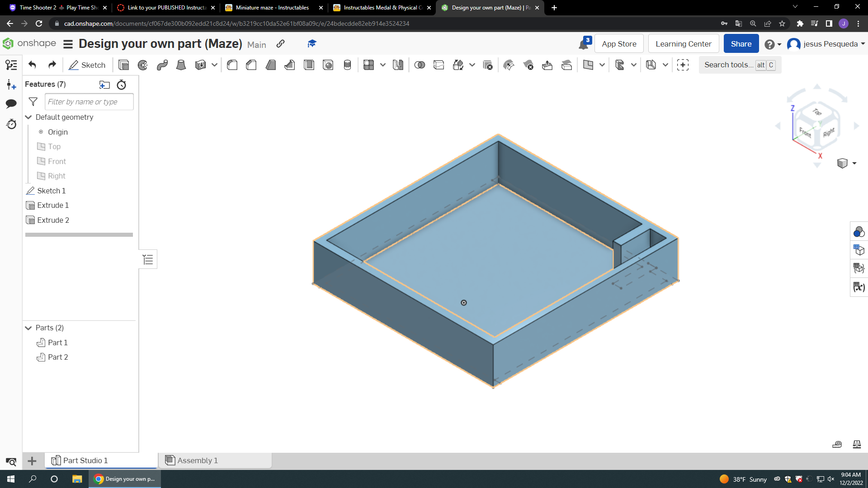Select the Revolve tool

pyautogui.click(x=143, y=65)
